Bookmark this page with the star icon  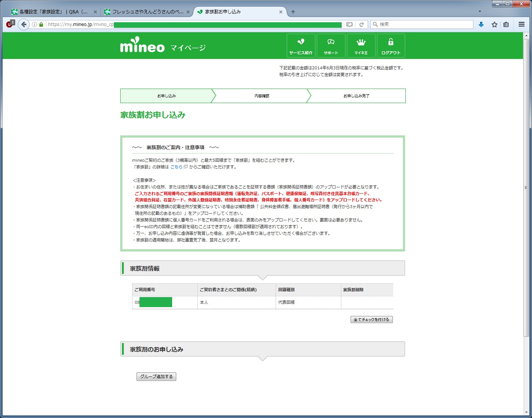[494, 24]
